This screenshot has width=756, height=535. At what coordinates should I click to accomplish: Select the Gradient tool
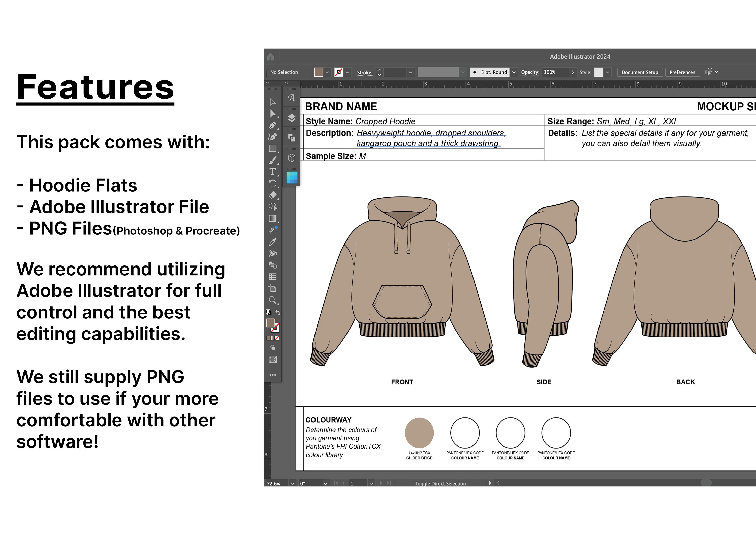[273, 218]
